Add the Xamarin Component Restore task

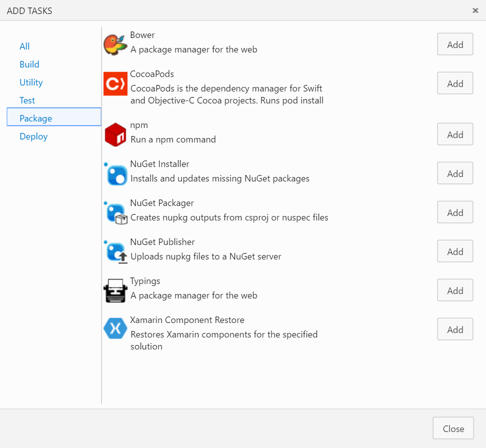pyautogui.click(x=455, y=329)
